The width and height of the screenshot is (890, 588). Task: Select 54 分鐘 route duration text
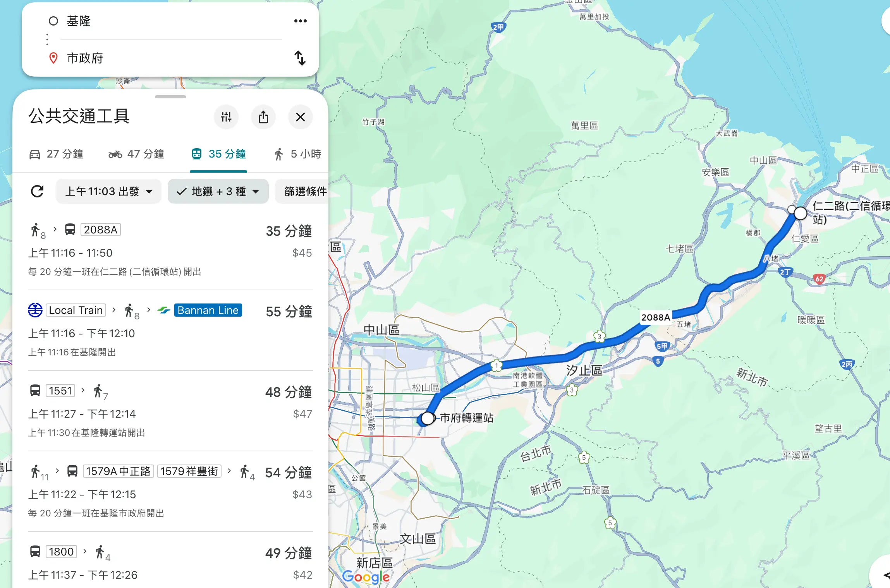tap(289, 473)
